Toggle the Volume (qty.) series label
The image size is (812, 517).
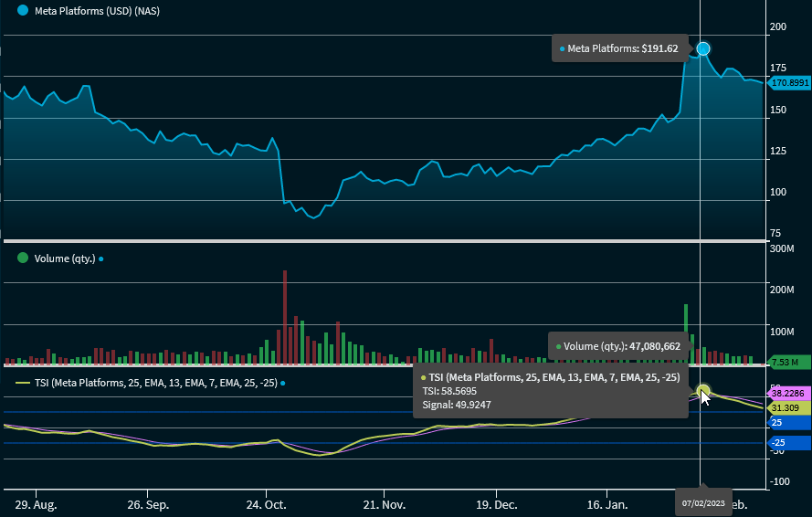pos(64,258)
